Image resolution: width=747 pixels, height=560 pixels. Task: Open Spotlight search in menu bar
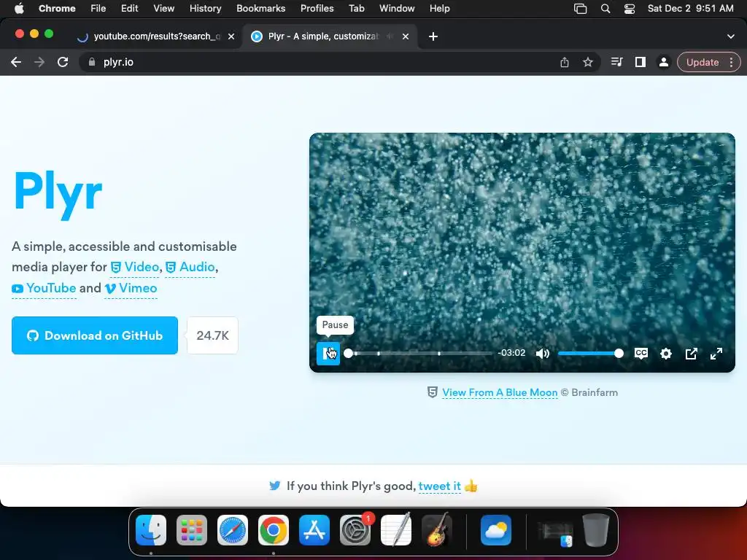point(605,8)
